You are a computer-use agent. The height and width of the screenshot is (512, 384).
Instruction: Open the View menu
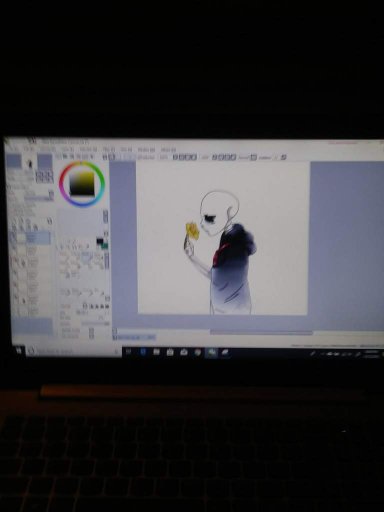126,150
